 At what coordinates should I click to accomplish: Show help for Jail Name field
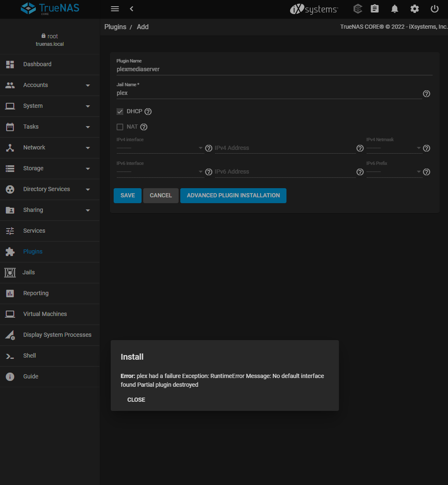pos(426,94)
